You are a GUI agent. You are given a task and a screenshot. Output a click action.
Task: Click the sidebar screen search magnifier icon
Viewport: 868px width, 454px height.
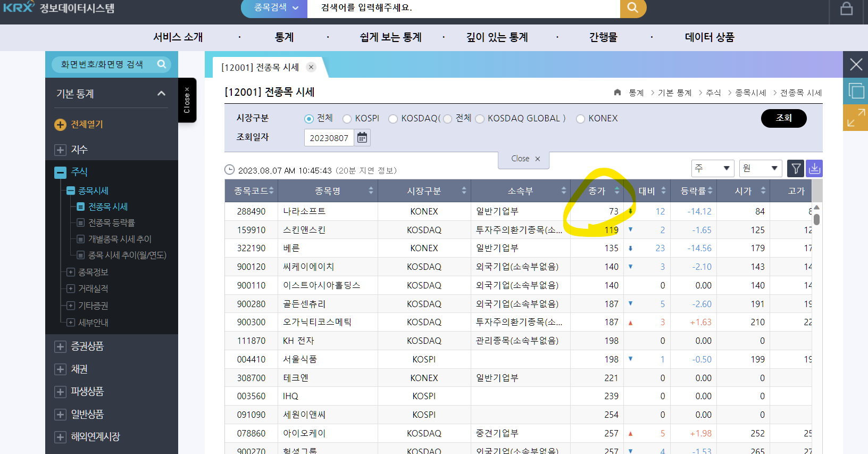click(162, 64)
